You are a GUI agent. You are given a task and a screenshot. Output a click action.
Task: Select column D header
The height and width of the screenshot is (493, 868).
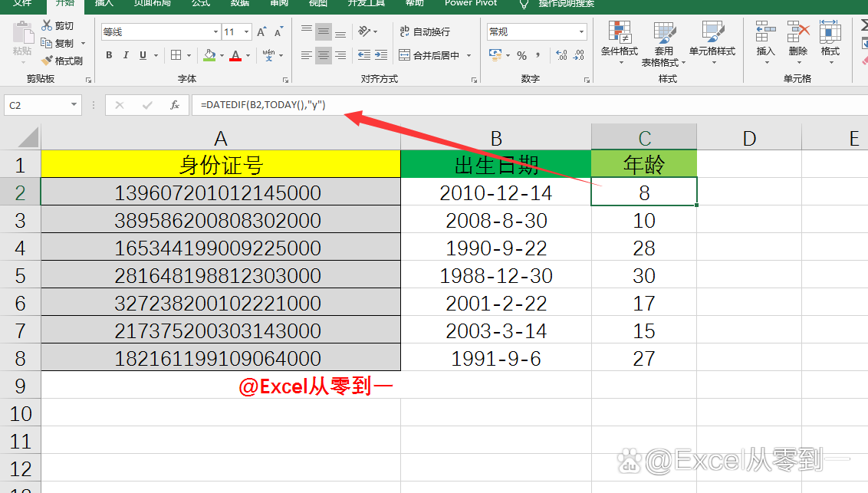749,138
